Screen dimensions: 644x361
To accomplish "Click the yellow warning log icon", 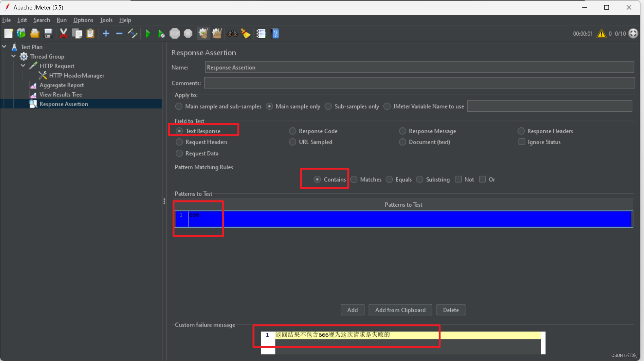I will [x=601, y=34].
